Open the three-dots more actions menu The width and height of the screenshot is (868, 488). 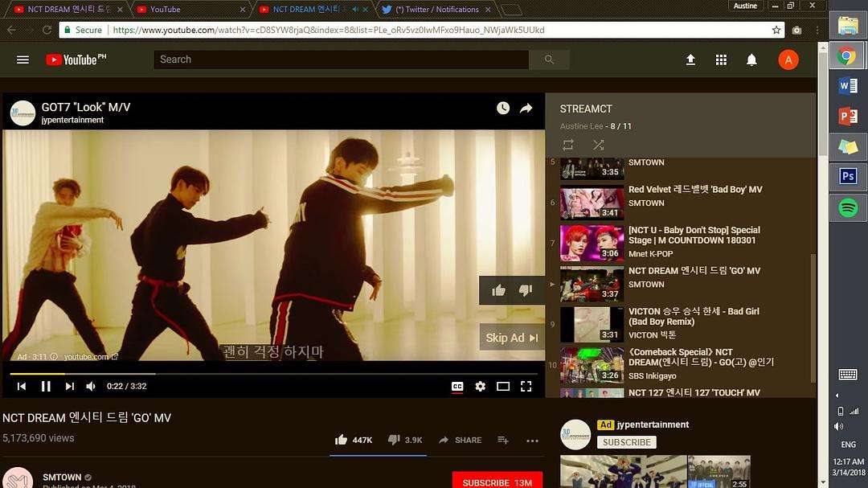pyautogui.click(x=532, y=441)
